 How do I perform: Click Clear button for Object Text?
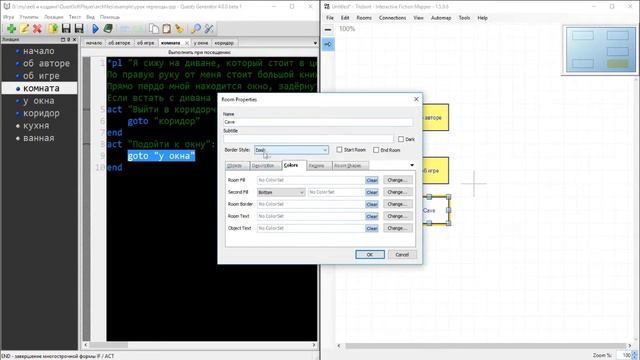point(372,229)
